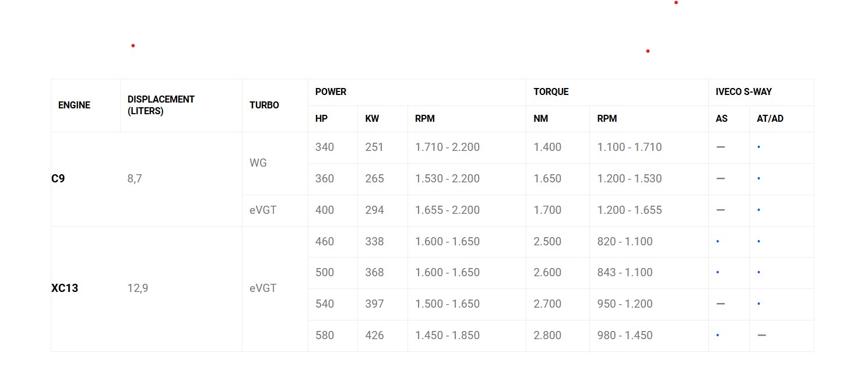Click the 426 KW cell

click(374, 336)
